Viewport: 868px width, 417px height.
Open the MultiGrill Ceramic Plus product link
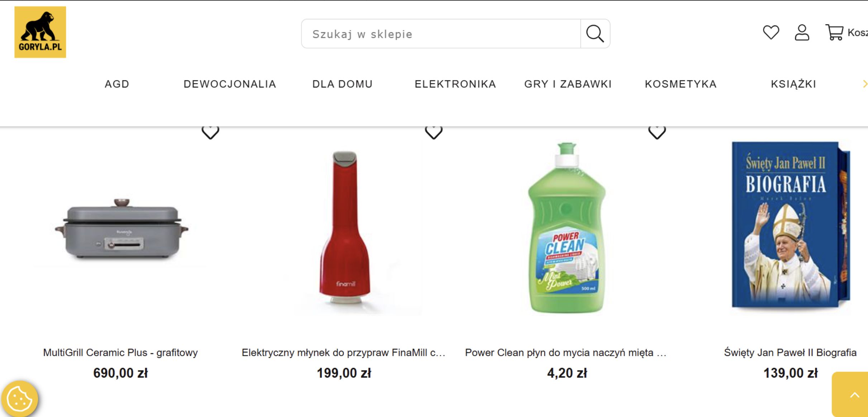pyautogui.click(x=120, y=353)
